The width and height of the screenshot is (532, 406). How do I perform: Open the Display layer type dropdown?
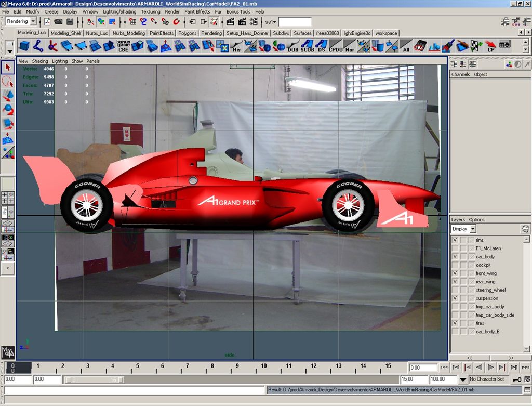pyautogui.click(x=473, y=229)
